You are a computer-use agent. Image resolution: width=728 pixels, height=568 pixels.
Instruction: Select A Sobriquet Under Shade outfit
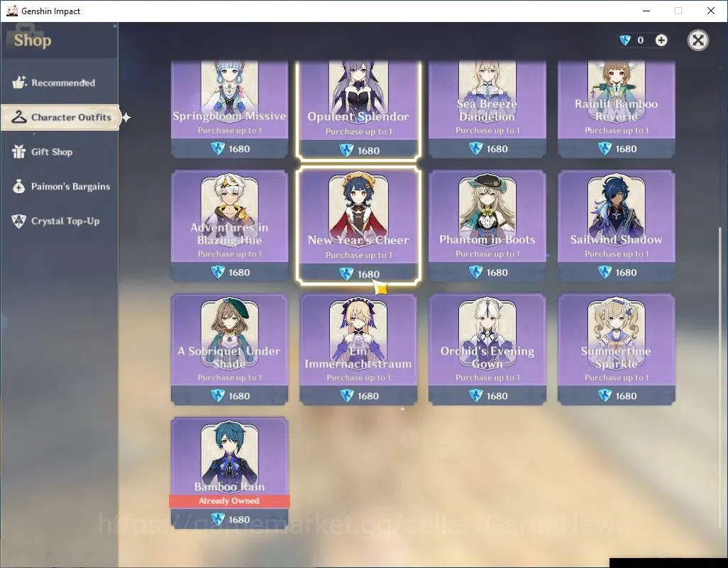pyautogui.click(x=229, y=349)
